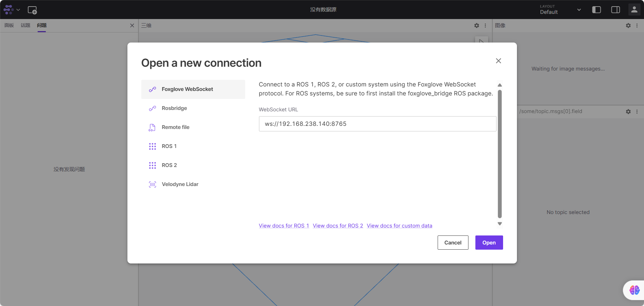The height and width of the screenshot is (306, 644).
Task: Click the WebSocket URL input field
Action: click(x=377, y=124)
